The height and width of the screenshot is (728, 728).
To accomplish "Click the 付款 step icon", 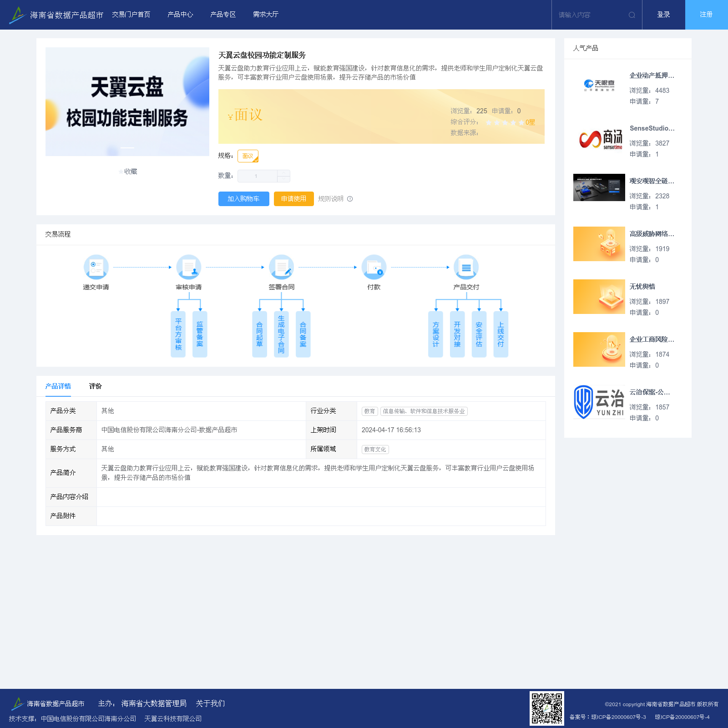I will 374,267.
